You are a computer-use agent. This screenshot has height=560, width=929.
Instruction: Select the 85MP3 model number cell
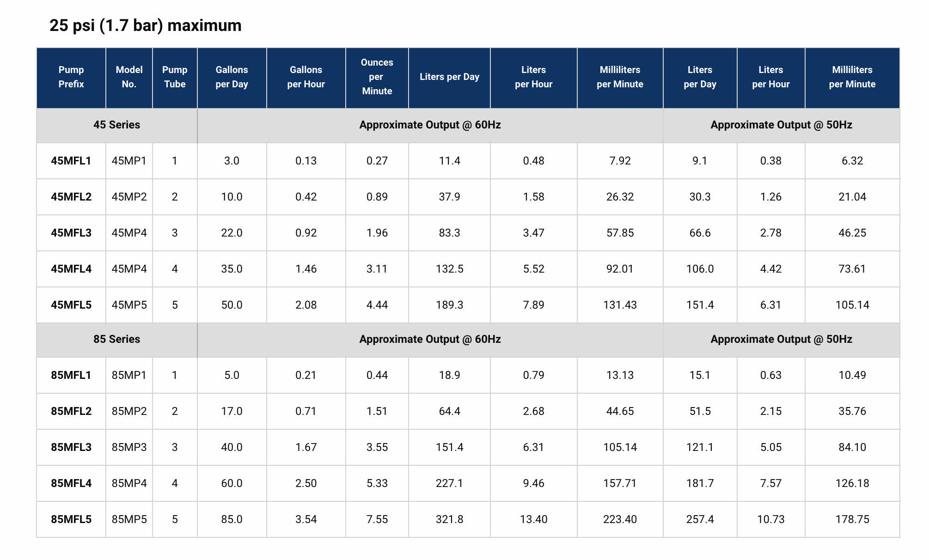coord(129,448)
